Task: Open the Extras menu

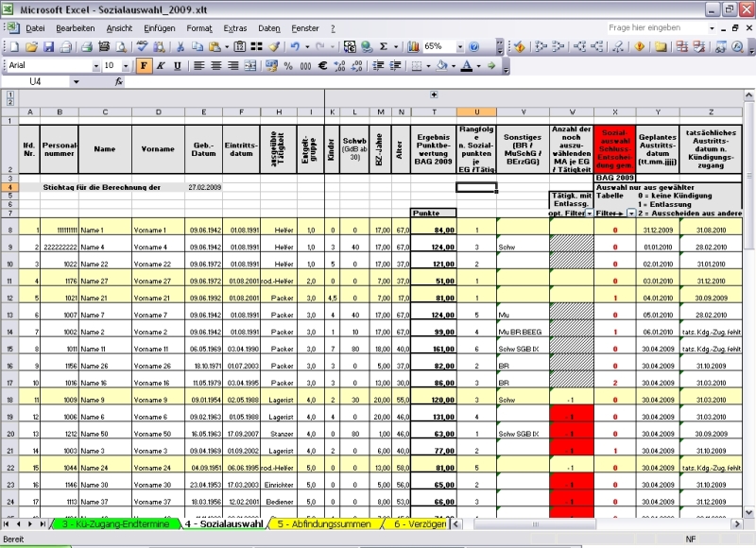Action: pyautogui.click(x=234, y=28)
